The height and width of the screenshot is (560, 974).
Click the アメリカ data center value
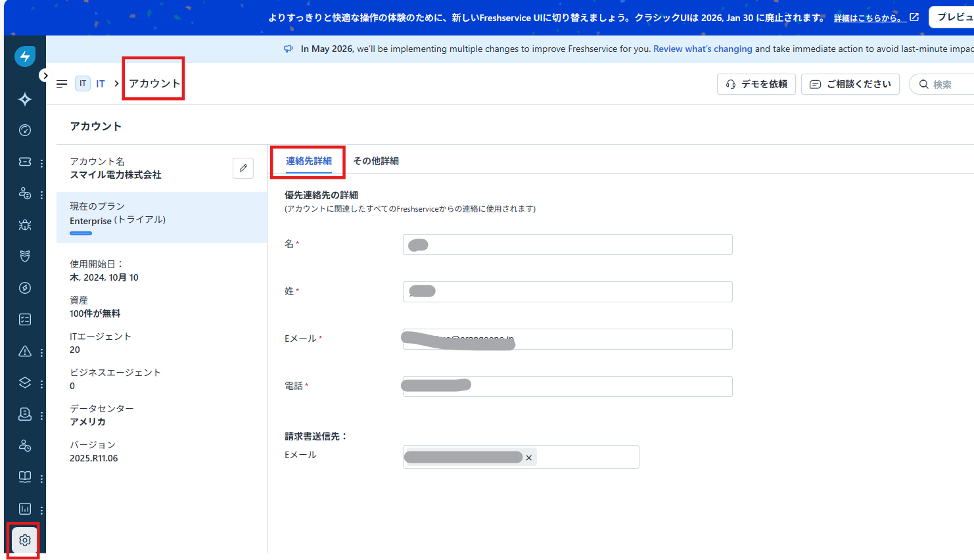pos(87,422)
